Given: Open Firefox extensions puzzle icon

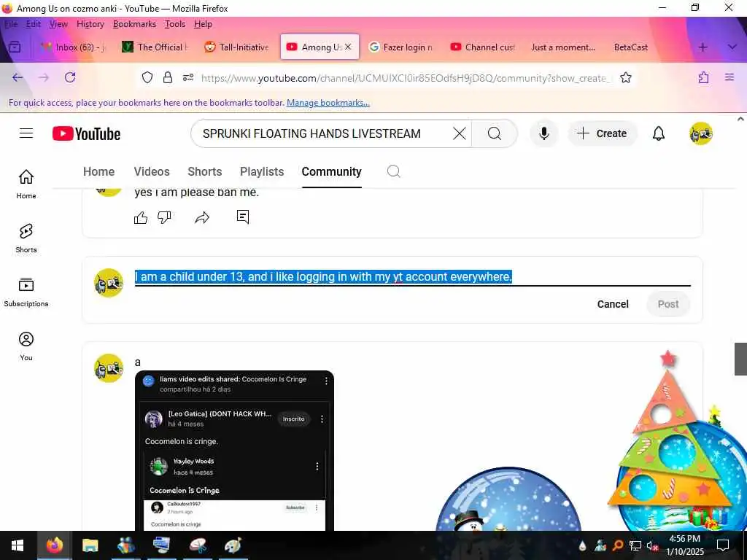Looking at the screenshot, I should 704,77.
